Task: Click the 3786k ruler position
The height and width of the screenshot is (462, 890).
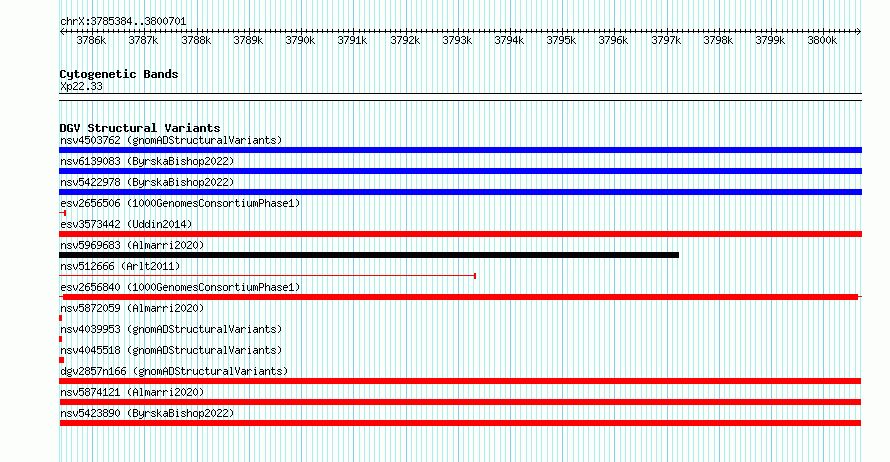Action: click(91, 40)
